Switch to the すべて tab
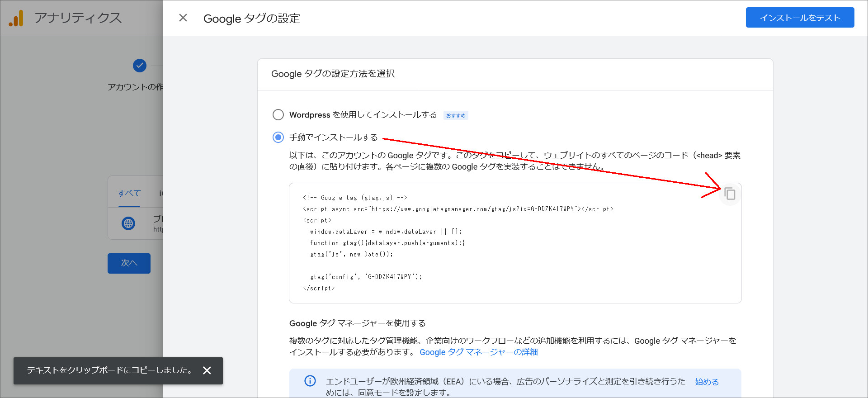The height and width of the screenshot is (398, 868). pyautogui.click(x=129, y=193)
